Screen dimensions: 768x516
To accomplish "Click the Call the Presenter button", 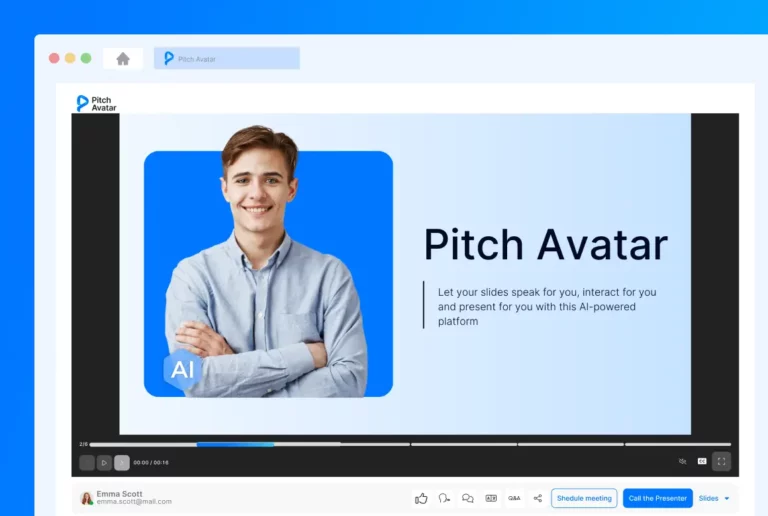I will (x=658, y=498).
